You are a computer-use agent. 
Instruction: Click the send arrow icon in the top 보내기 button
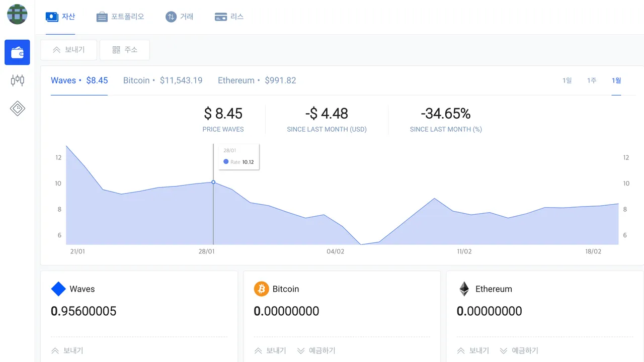tap(57, 50)
